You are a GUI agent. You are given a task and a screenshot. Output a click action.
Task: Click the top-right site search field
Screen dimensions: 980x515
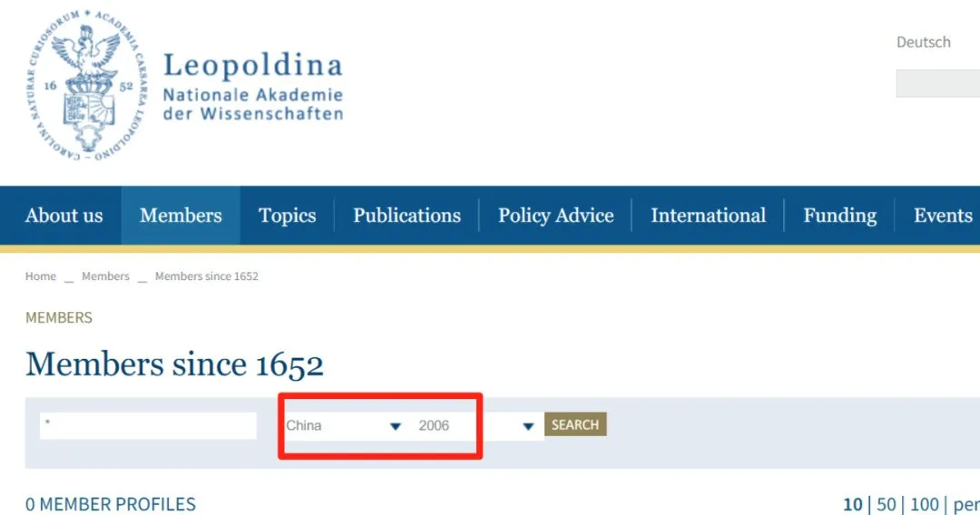click(939, 83)
